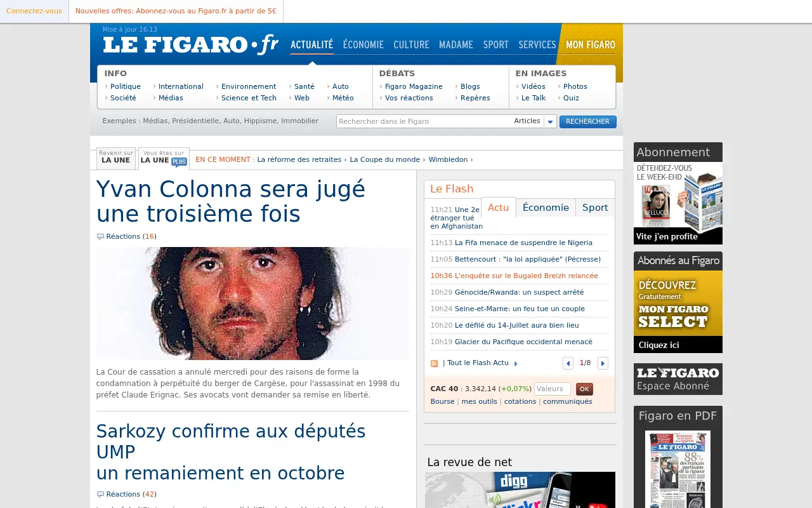The width and height of the screenshot is (812, 508).
Task: Open the Le Figaro Espace Abonné banner
Action: [x=678, y=379]
